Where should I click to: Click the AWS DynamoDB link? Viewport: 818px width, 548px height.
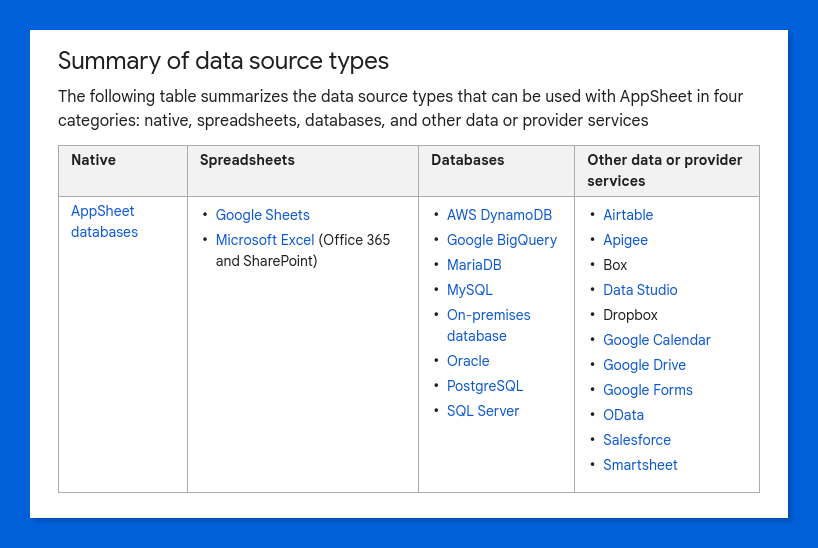point(499,215)
